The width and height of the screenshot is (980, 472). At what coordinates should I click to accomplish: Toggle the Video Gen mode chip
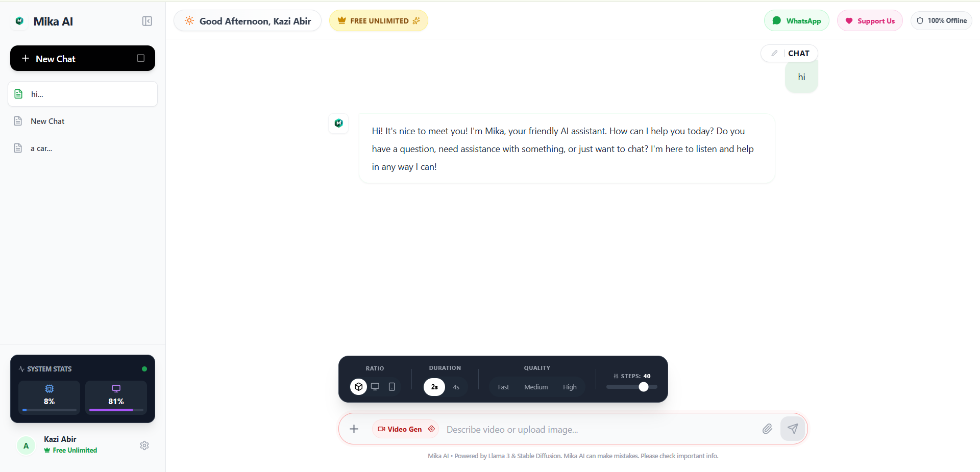click(405, 429)
